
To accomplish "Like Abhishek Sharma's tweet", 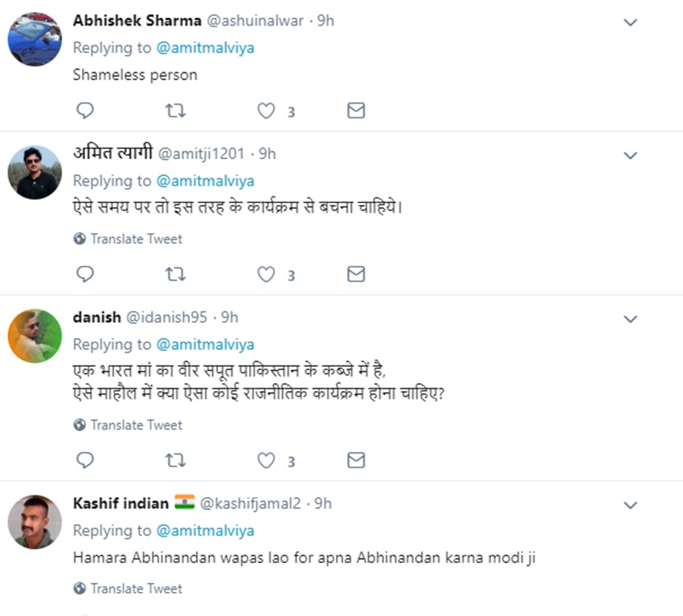I will (266, 111).
